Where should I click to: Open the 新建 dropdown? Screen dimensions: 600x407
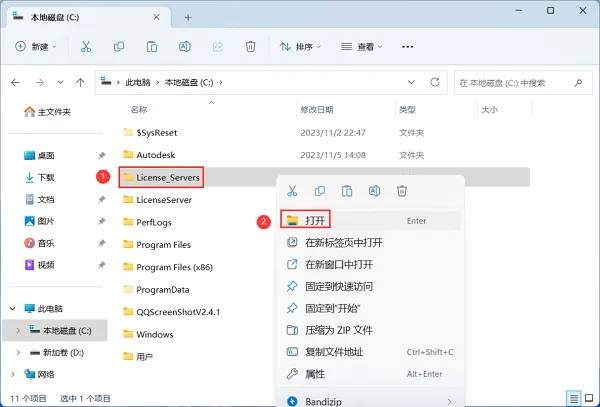(36, 47)
